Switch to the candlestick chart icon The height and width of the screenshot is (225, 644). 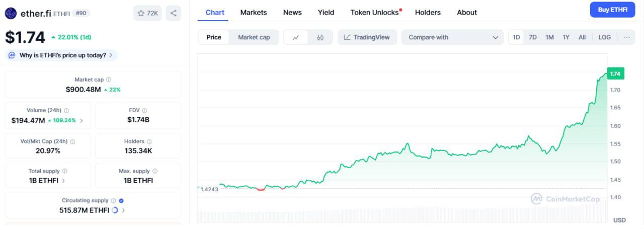320,37
